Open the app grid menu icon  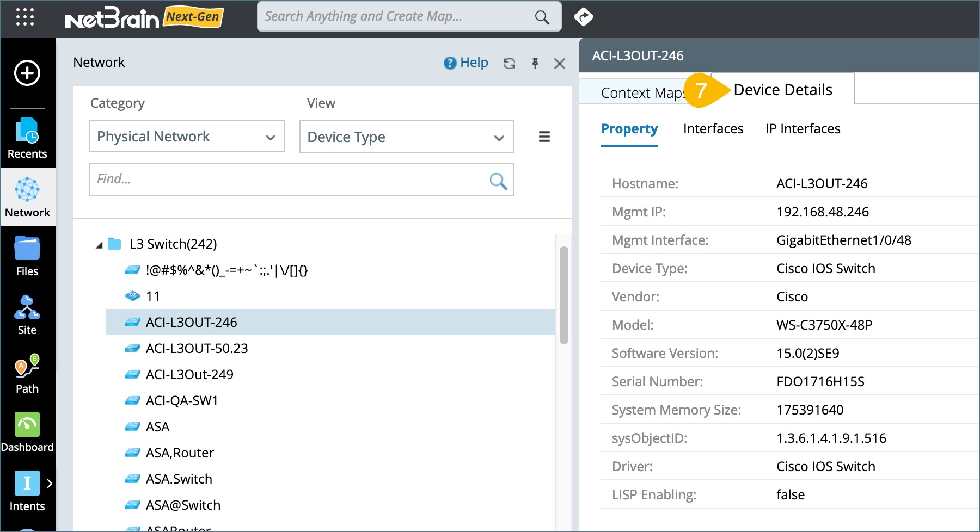tap(25, 17)
